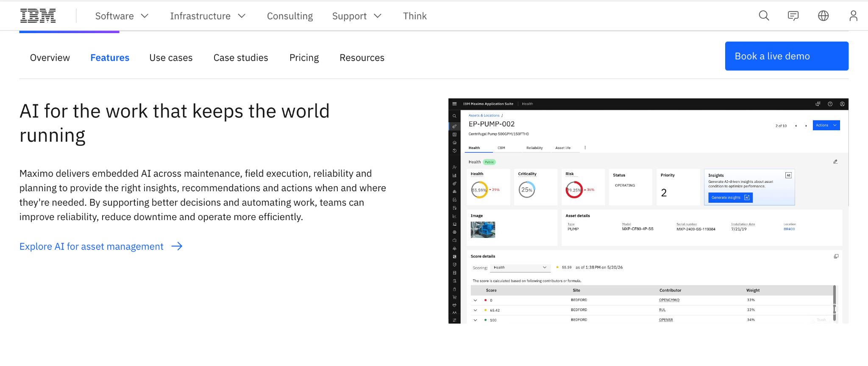Click the AI assistant icon in Maximo header

click(x=818, y=104)
